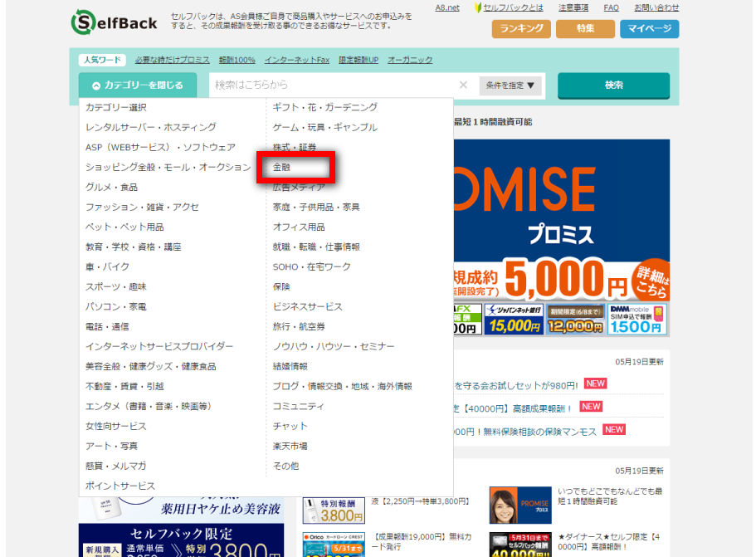756x557 pixels.
Task: Open the DMM mobile 1,500円 banner
Action: (637, 320)
